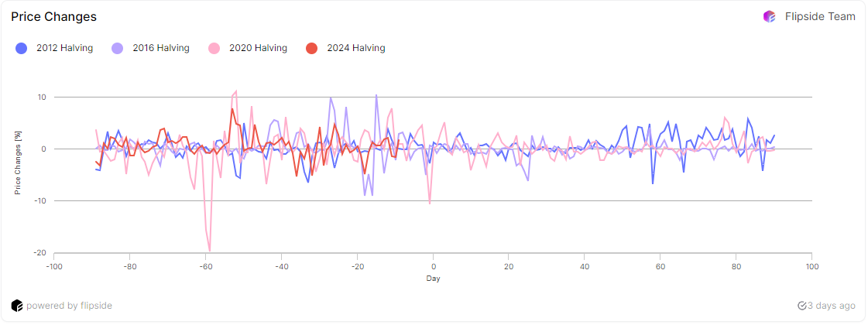The width and height of the screenshot is (868, 325).
Task: Select the "Price Changes" chart title
Action: coord(54,16)
